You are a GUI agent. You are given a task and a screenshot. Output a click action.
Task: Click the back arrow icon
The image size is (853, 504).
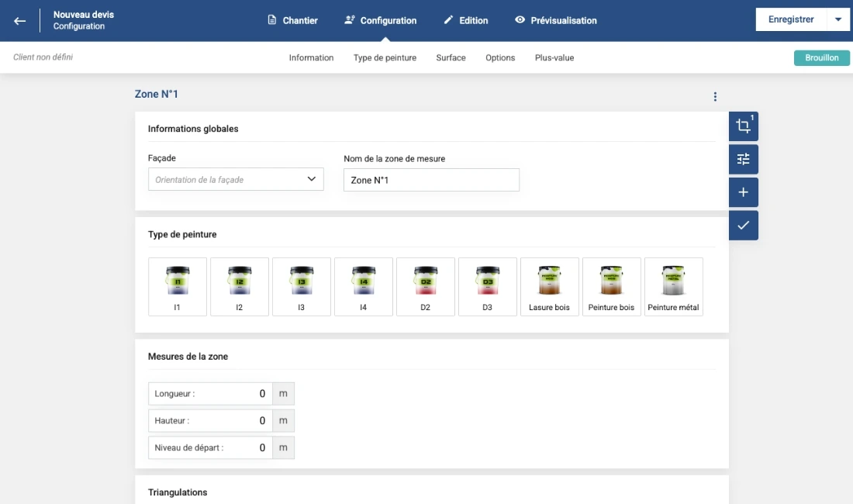tap(20, 21)
